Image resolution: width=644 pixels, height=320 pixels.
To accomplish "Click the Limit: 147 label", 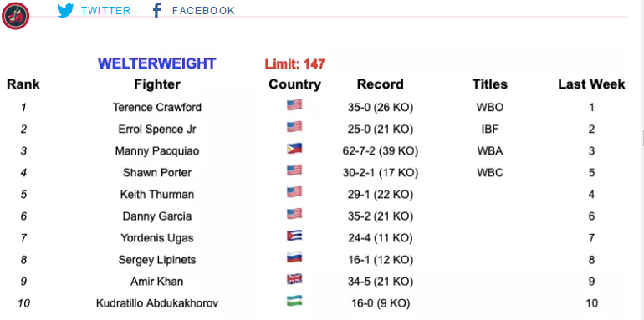I will click(x=295, y=64).
